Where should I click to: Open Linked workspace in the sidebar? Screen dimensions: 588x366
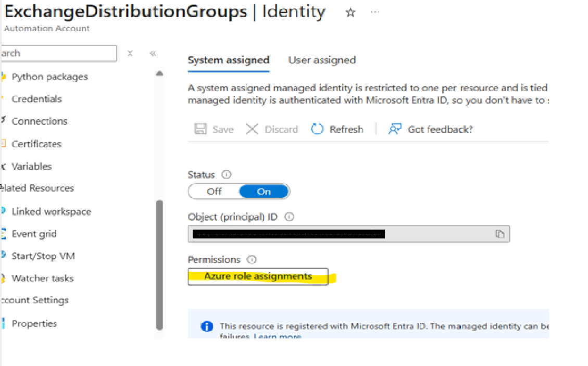pyautogui.click(x=52, y=211)
